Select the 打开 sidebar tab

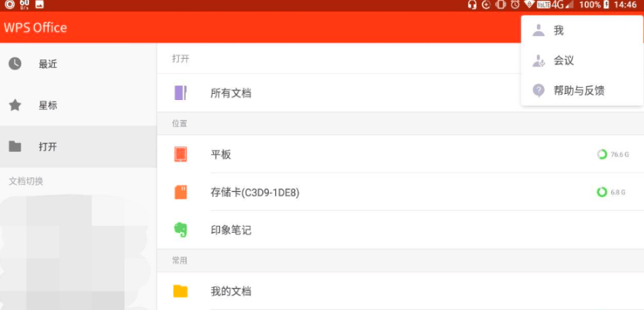(x=78, y=147)
